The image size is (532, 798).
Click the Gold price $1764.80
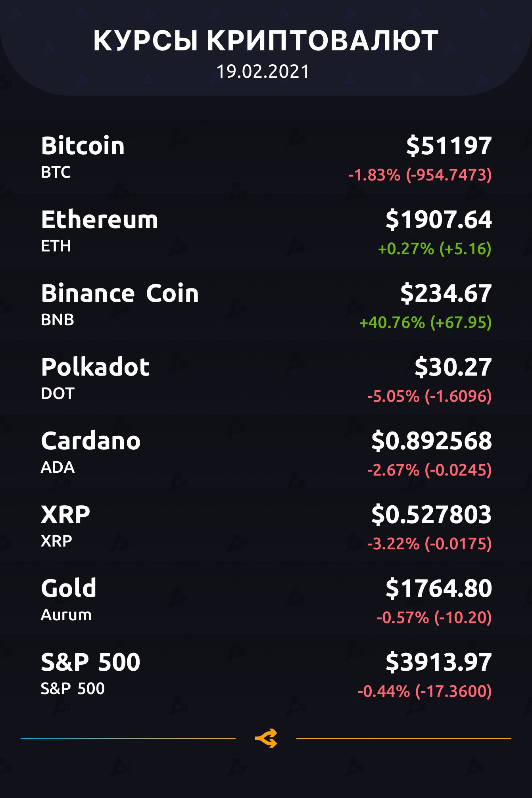click(x=438, y=588)
